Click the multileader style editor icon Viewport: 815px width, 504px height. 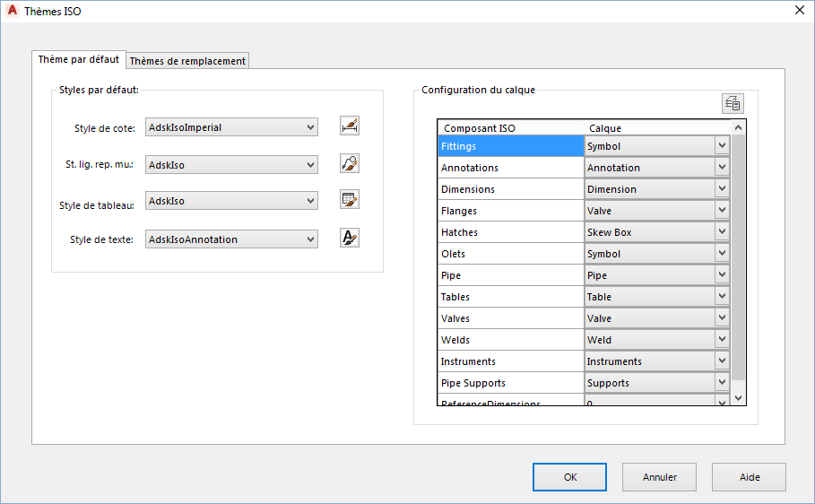[x=350, y=163]
